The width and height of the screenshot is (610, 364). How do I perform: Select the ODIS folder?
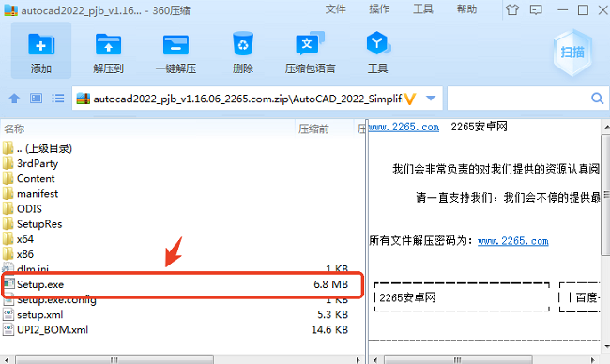(x=183, y=209)
